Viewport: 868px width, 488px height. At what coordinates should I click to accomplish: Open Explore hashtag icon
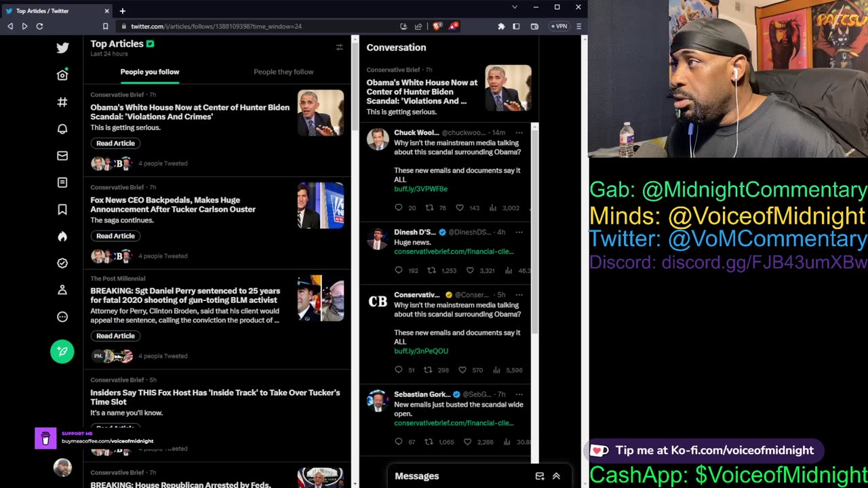pyautogui.click(x=62, y=102)
